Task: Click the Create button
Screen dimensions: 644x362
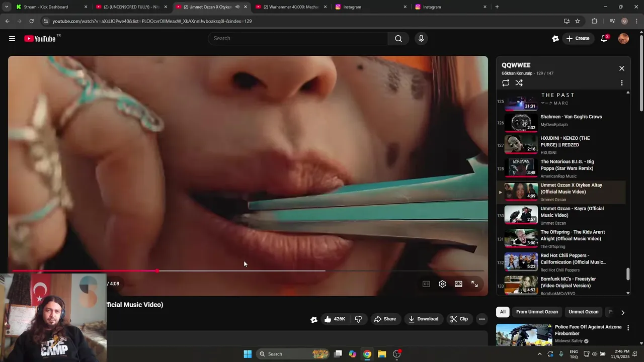Action: (578, 39)
